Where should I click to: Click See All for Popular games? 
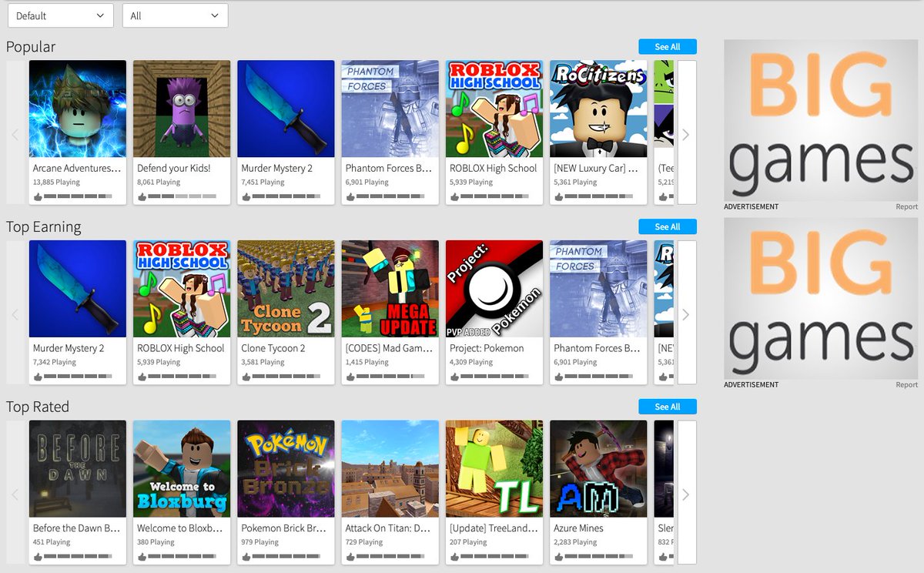pos(668,47)
